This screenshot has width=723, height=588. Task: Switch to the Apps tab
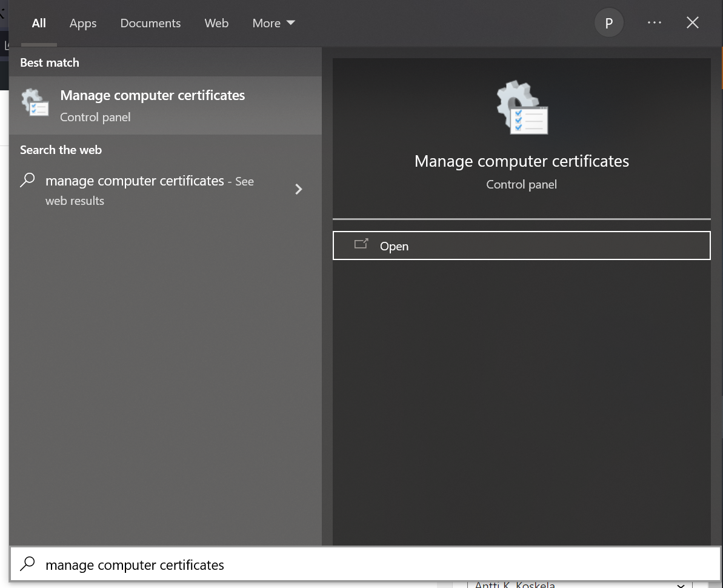(83, 23)
